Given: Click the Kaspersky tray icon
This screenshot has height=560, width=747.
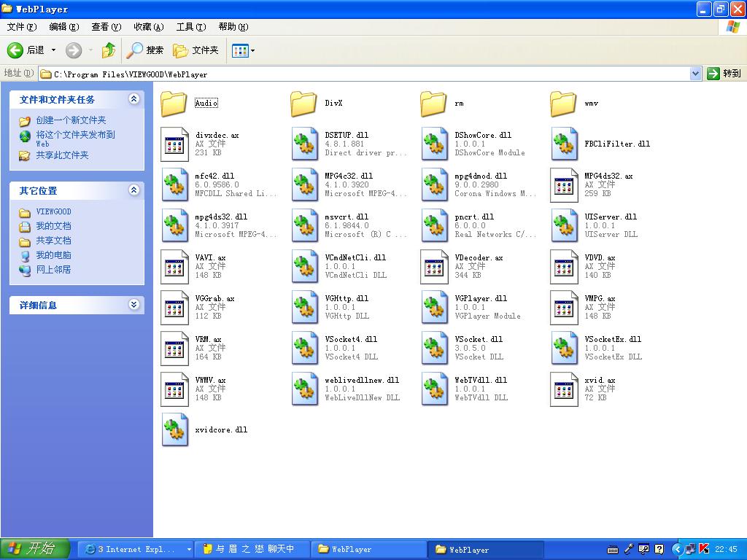Looking at the screenshot, I should (704, 549).
